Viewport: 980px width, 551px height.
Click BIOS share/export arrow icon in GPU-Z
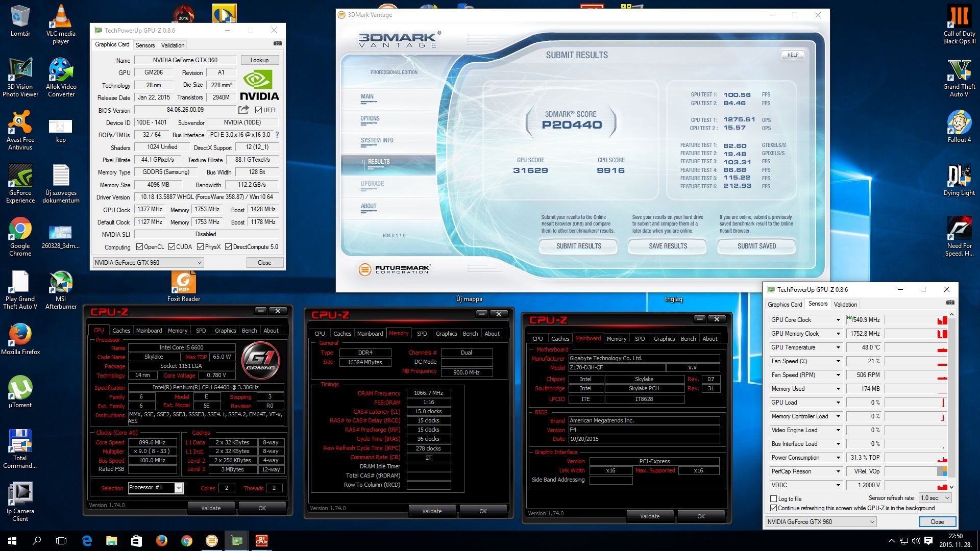tap(243, 110)
